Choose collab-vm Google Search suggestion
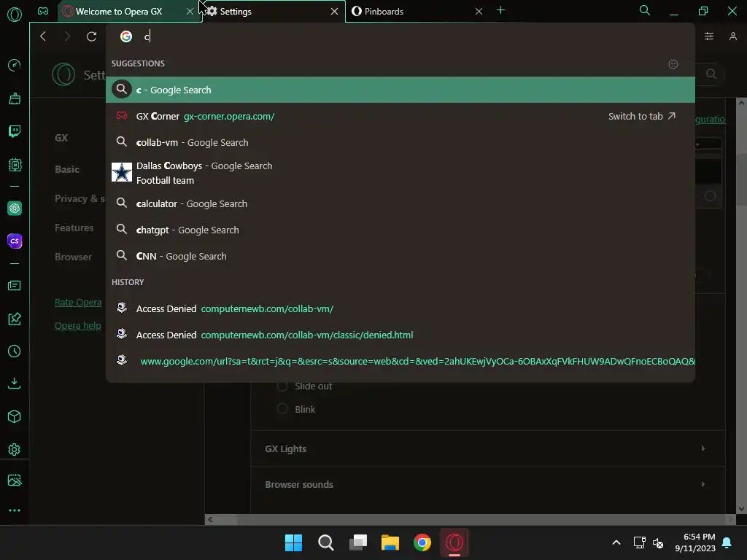The image size is (747, 560). [400, 142]
